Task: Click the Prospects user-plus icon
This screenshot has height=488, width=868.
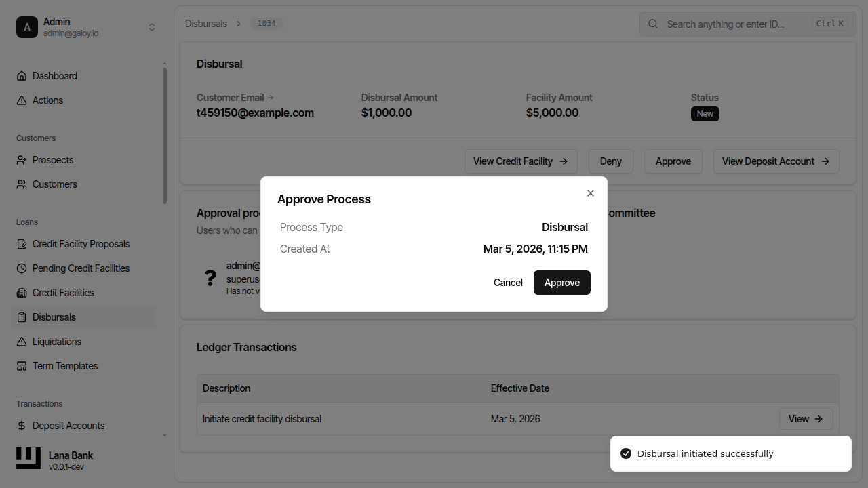Action: pyautogui.click(x=22, y=160)
